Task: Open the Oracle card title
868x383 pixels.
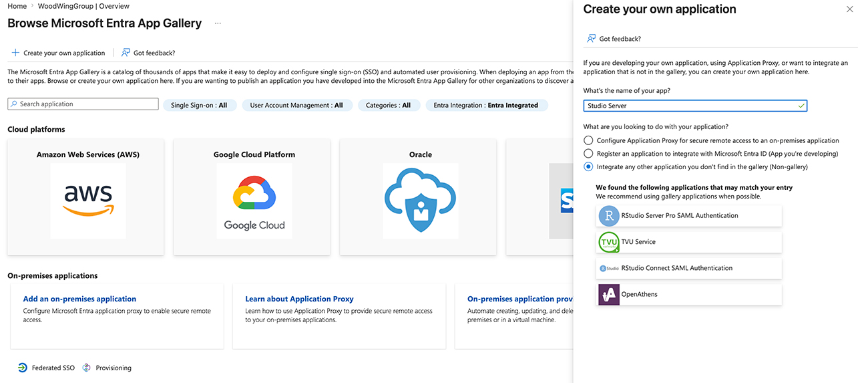Action: [x=421, y=154]
